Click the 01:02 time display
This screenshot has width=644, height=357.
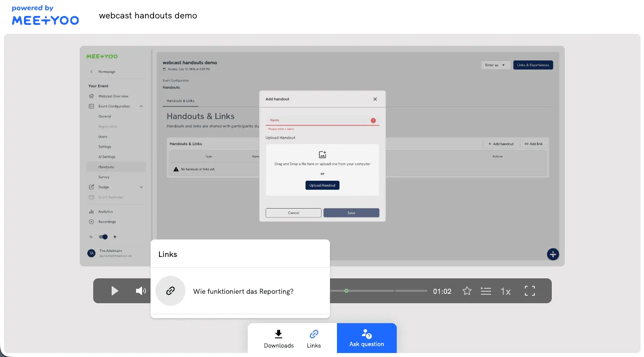[442, 291]
